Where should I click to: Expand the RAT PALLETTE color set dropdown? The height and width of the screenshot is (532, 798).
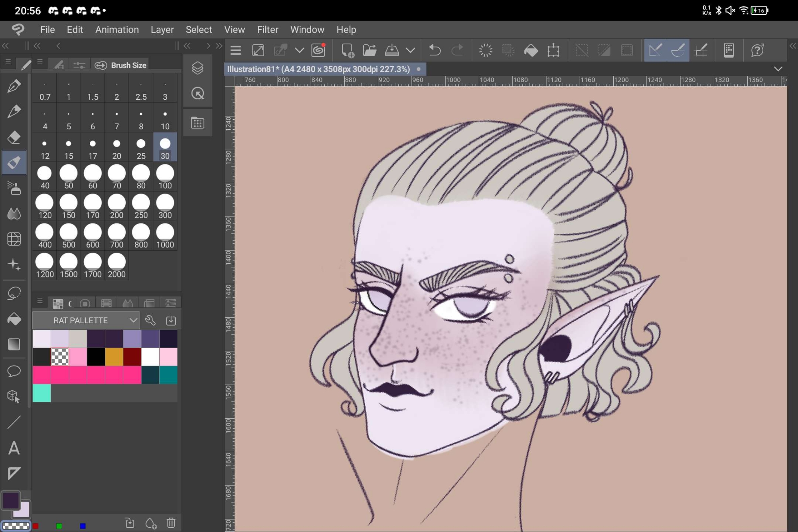[133, 320]
